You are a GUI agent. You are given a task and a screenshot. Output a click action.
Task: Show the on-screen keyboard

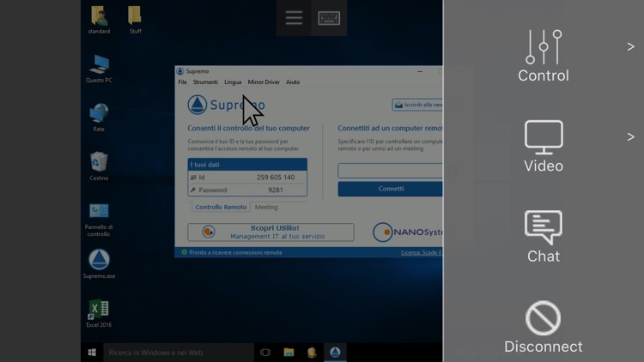(329, 18)
